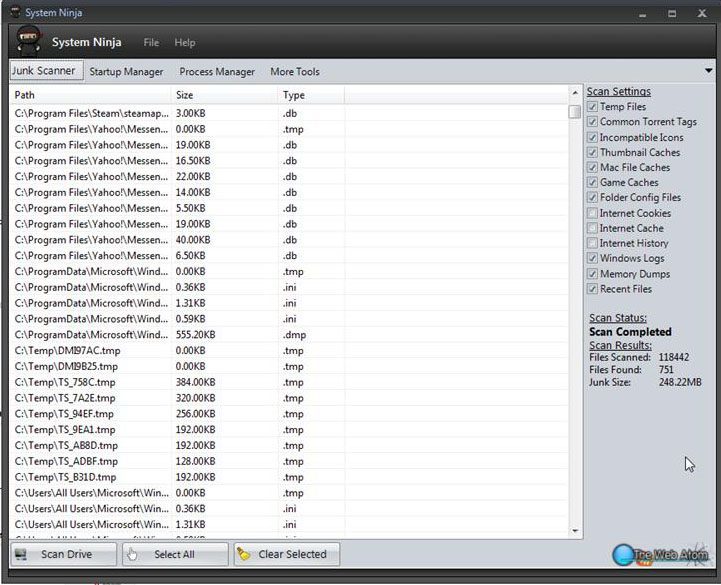This screenshot has width=721, height=585.
Task: Uncheck the Recent Files option
Action: (x=592, y=289)
